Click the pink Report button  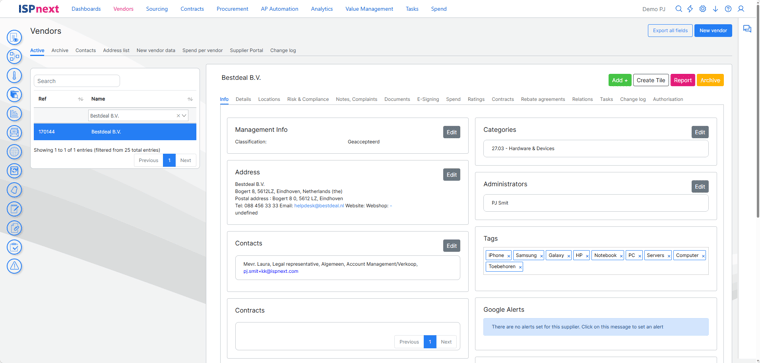tap(682, 80)
